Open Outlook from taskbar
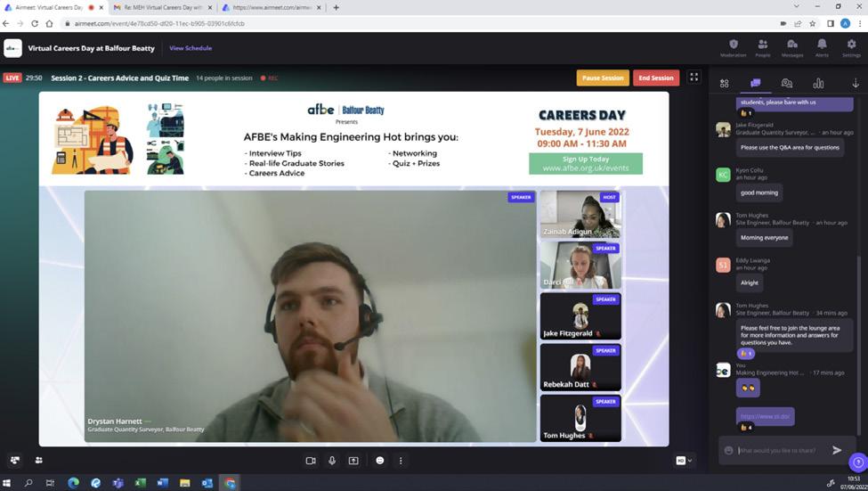 (207, 483)
